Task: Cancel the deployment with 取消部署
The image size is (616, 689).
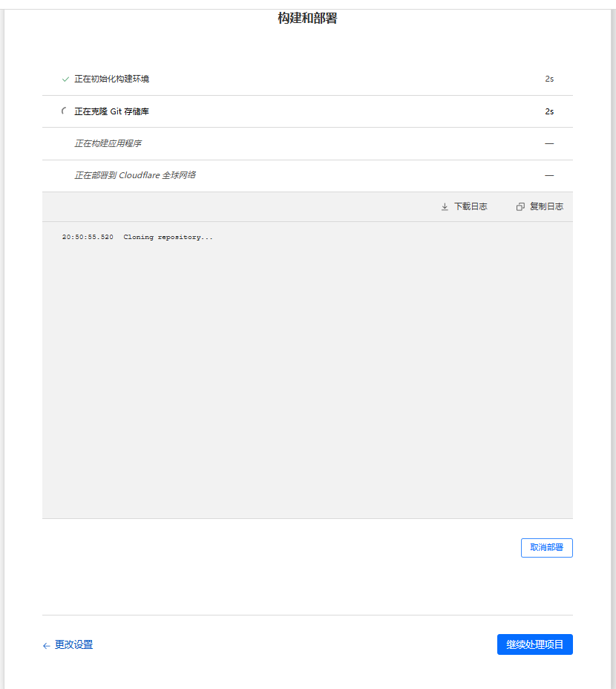Action: pyautogui.click(x=546, y=548)
